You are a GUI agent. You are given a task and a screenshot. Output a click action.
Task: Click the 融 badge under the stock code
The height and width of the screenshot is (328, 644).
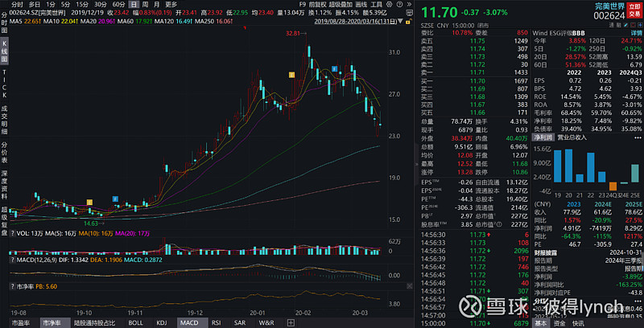click(619, 26)
